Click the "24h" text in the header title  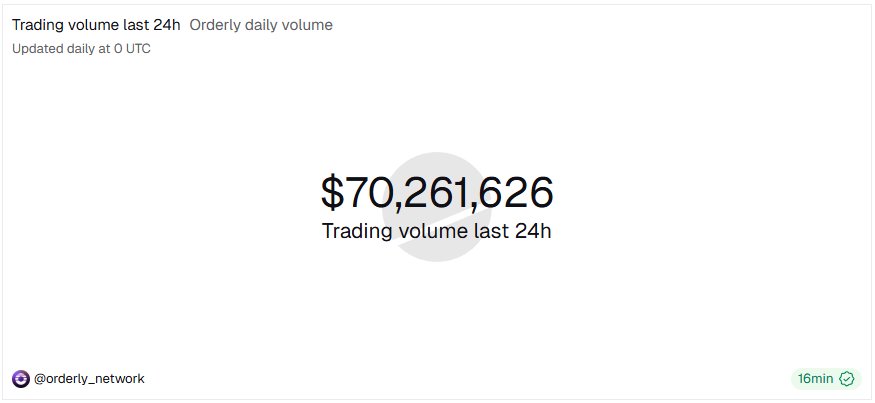point(166,24)
